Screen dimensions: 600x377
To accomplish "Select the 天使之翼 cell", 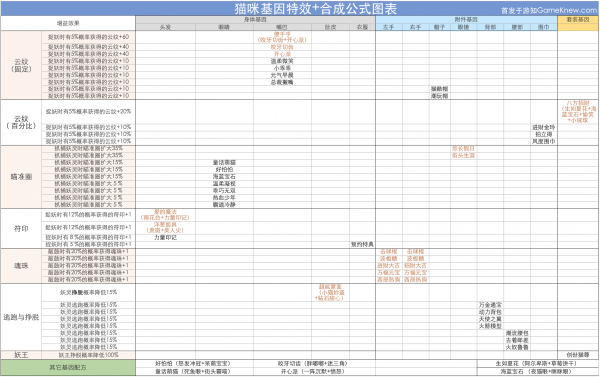I will pos(490,319).
